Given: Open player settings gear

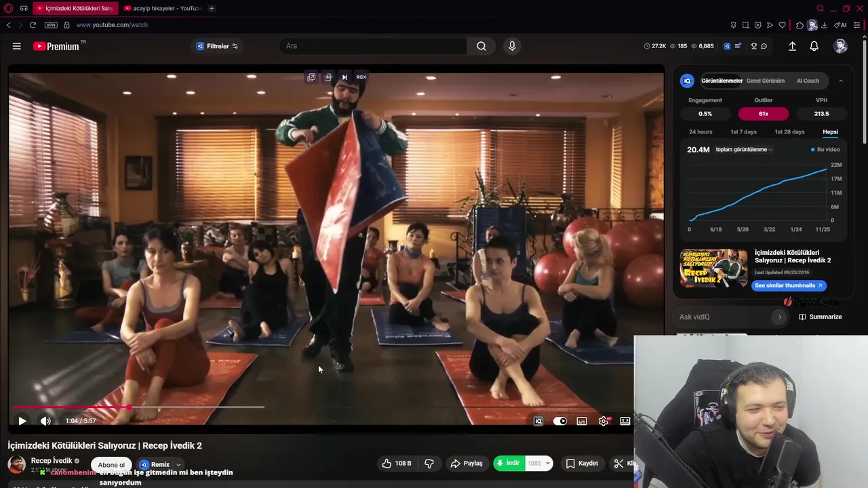Looking at the screenshot, I should 604,421.
